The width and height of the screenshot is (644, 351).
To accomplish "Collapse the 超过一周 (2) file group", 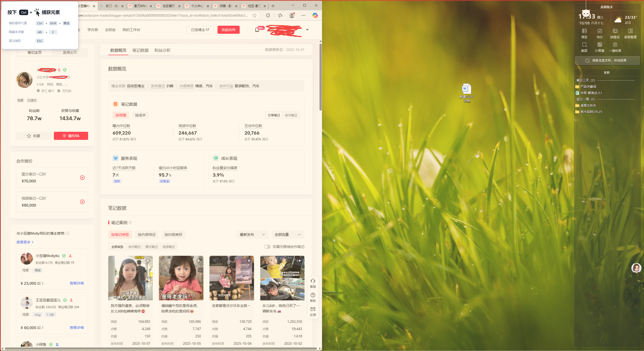I will pos(586,99).
